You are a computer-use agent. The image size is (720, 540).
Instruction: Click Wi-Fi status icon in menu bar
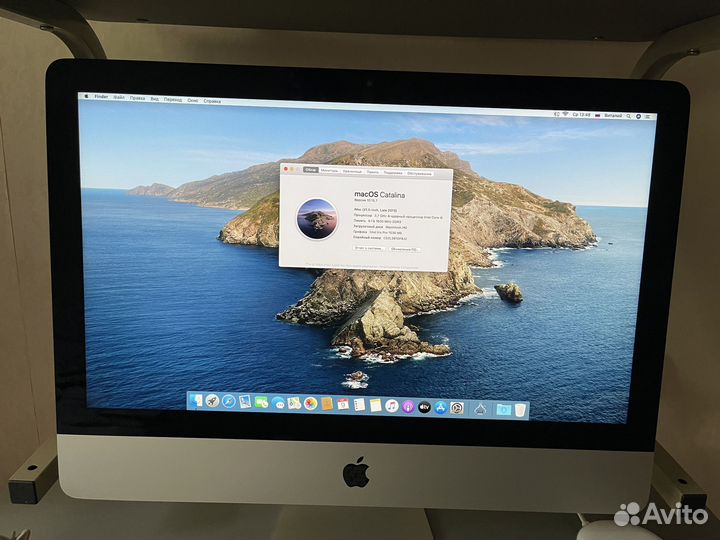566,113
